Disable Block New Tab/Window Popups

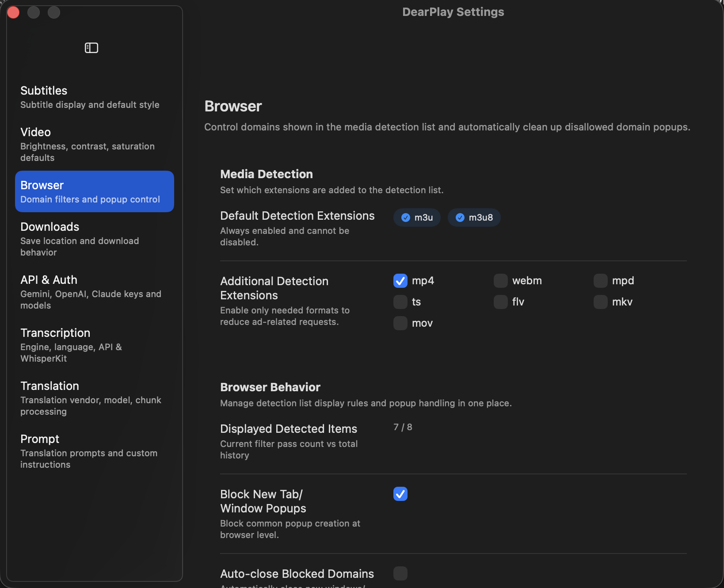400,494
